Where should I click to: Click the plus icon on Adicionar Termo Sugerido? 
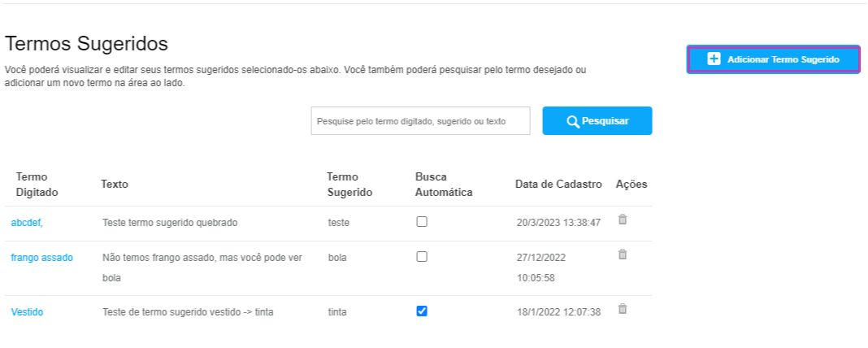pyautogui.click(x=714, y=59)
